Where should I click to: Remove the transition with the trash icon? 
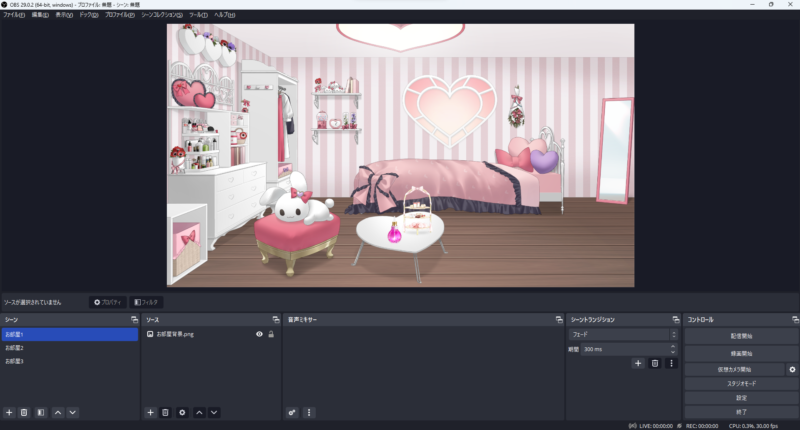click(655, 363)
